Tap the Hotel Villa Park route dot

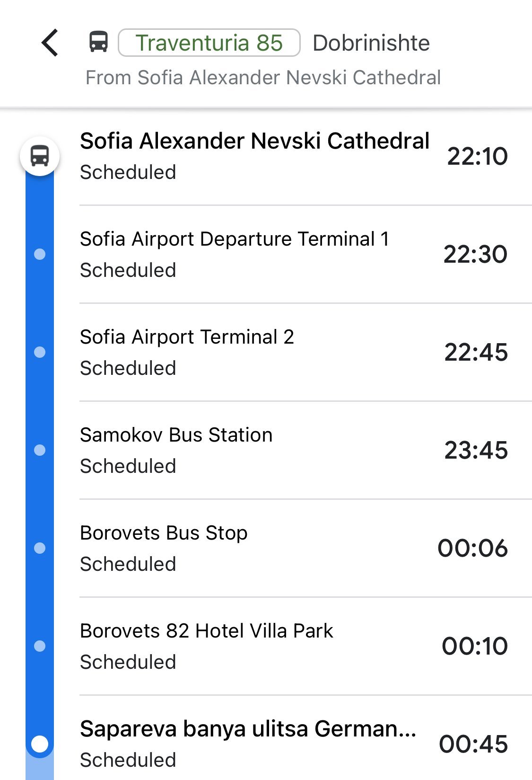click(40, 646)
